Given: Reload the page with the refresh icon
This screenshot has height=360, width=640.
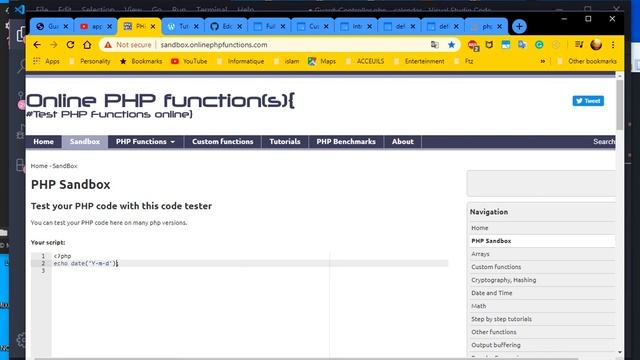Looking at the screenshot, I should (x=70, y=45).
